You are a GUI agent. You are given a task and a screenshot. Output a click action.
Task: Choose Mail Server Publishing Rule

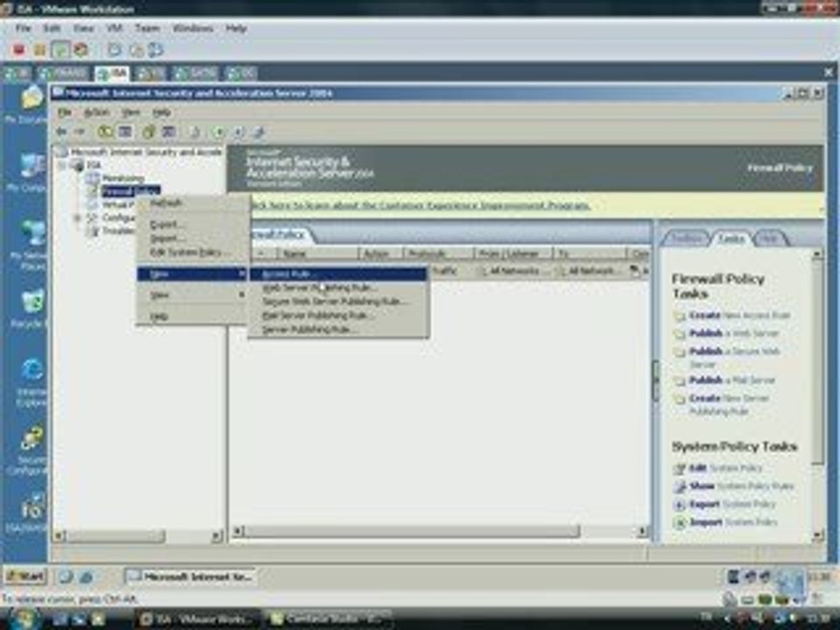[338, 316]
